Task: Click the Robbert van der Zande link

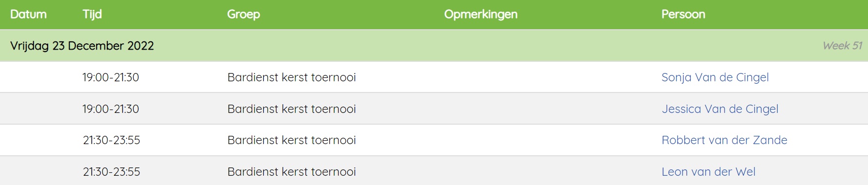Action: (x=724, y=140)
